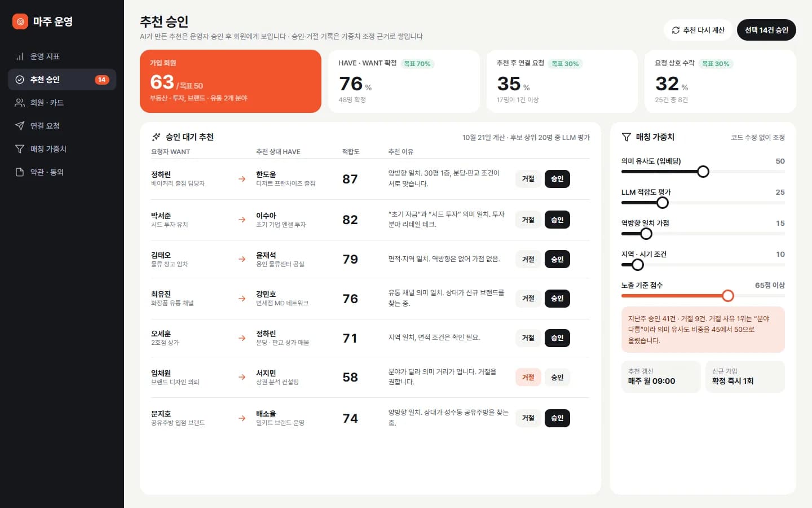Click the LLM 적합도 평가 slider knob
This screenshot has width=812, height=508.
tap(663, 203)
